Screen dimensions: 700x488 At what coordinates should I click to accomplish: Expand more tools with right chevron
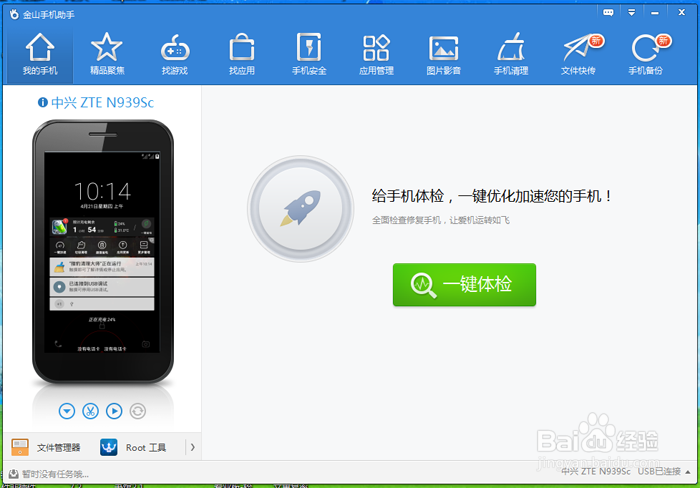pos(192,447)
